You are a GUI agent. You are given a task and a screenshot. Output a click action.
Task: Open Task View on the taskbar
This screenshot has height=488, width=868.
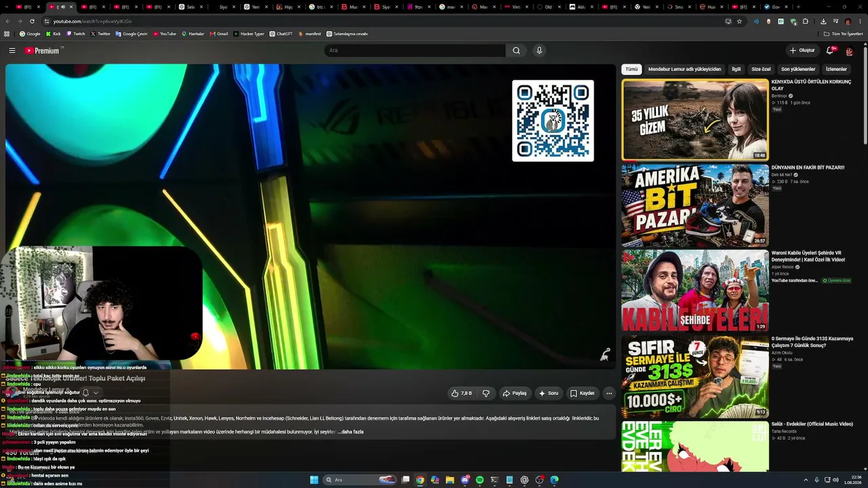406,480
